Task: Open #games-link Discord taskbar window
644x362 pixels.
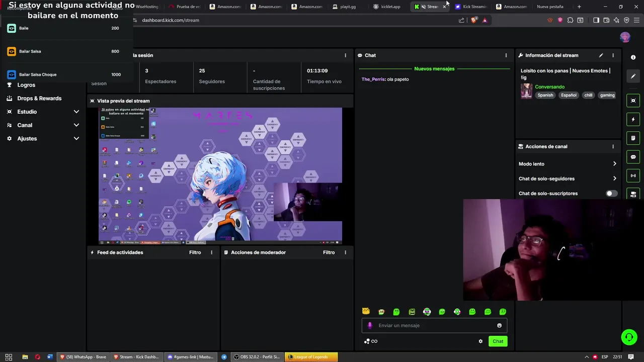Action: (191, 357)
